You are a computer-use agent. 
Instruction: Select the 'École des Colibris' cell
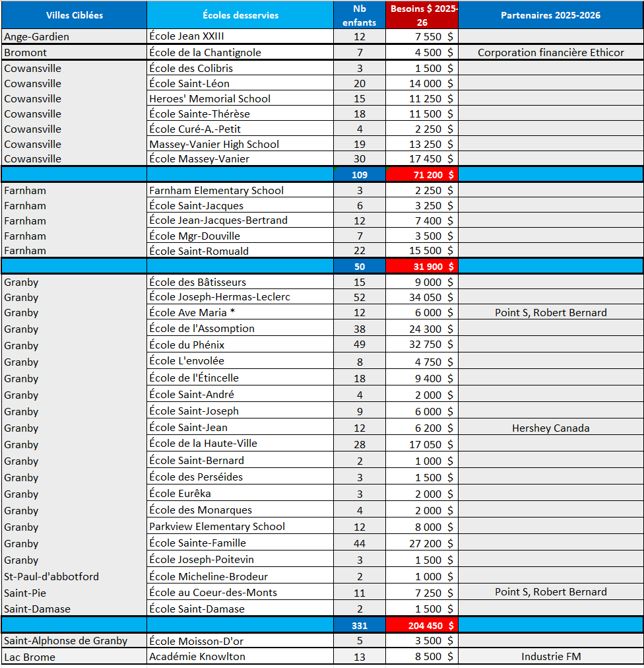tap(240, 68)
